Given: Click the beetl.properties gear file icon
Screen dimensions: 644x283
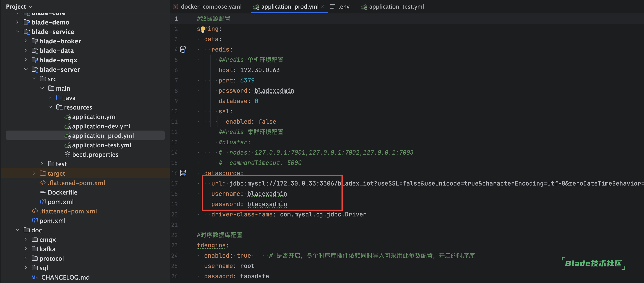Looking at the screenshot, I should click(67, 154).
